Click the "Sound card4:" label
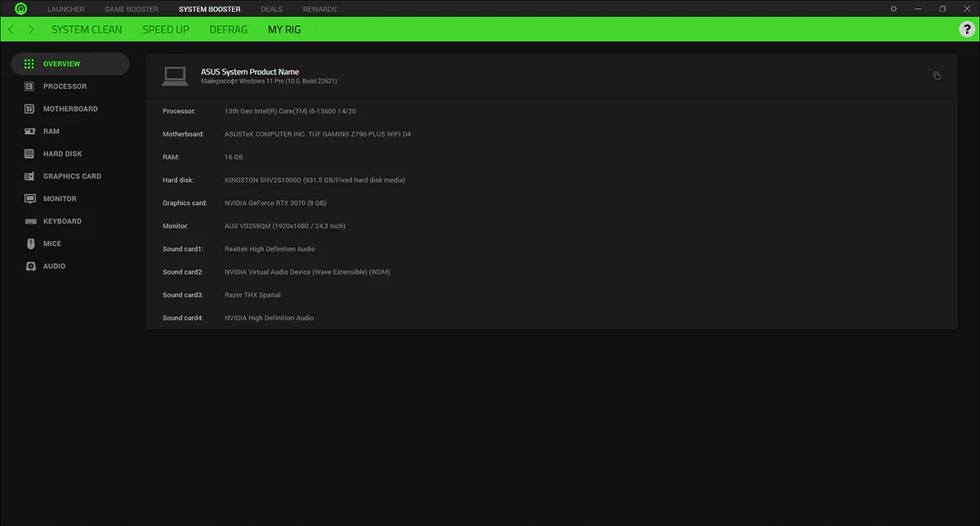The width and height of the screenshot is (980, 526). click(x=183, y=318)
